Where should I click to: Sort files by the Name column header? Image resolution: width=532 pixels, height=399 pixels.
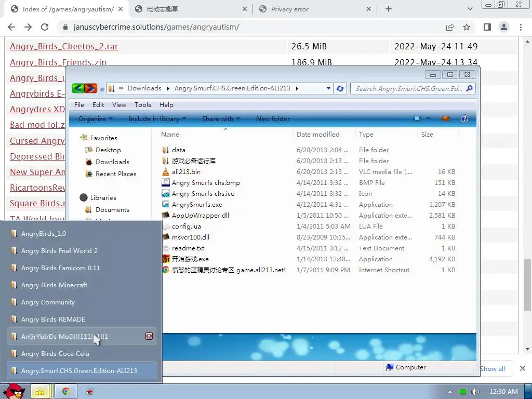pyautogui.click(x=170, y=135)
